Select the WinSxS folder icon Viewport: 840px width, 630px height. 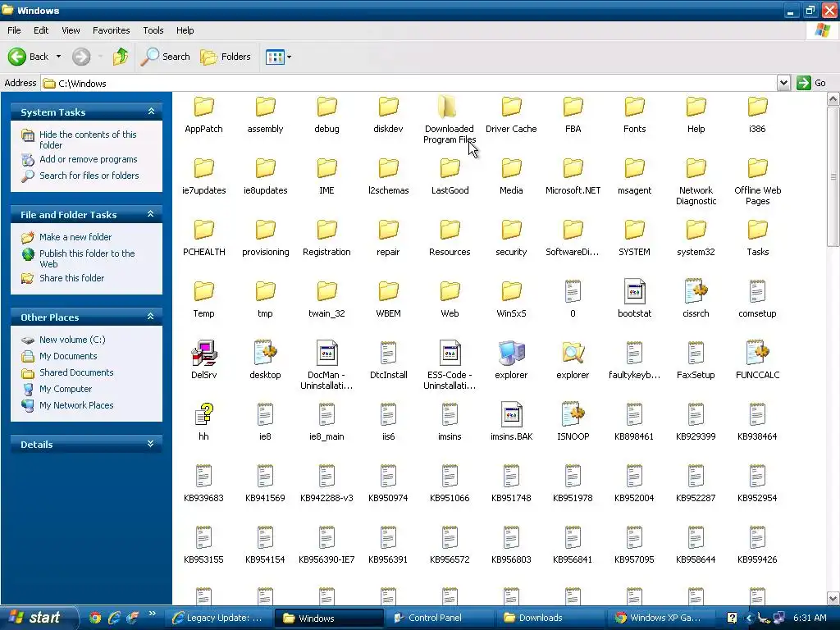[511, 291]
